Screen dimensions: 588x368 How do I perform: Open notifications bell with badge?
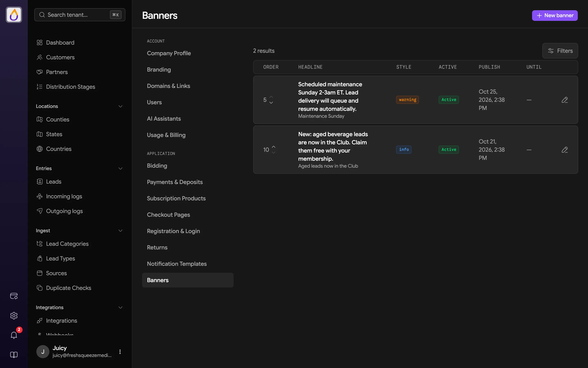click(14, 335)
